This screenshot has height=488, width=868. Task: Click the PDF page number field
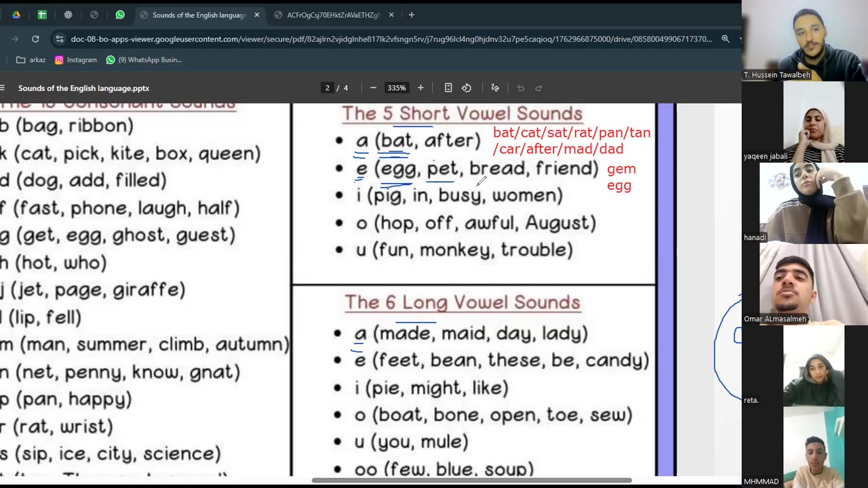point(328,88)
